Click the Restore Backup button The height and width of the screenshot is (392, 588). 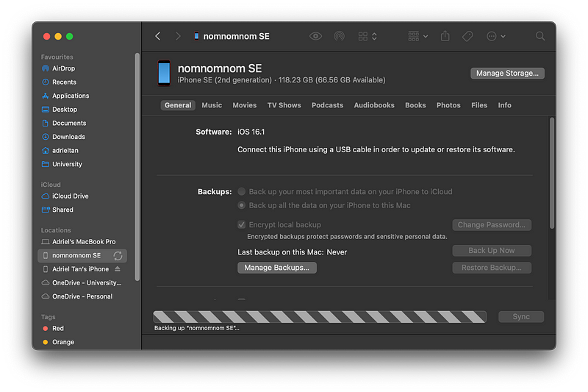point(492,268)
